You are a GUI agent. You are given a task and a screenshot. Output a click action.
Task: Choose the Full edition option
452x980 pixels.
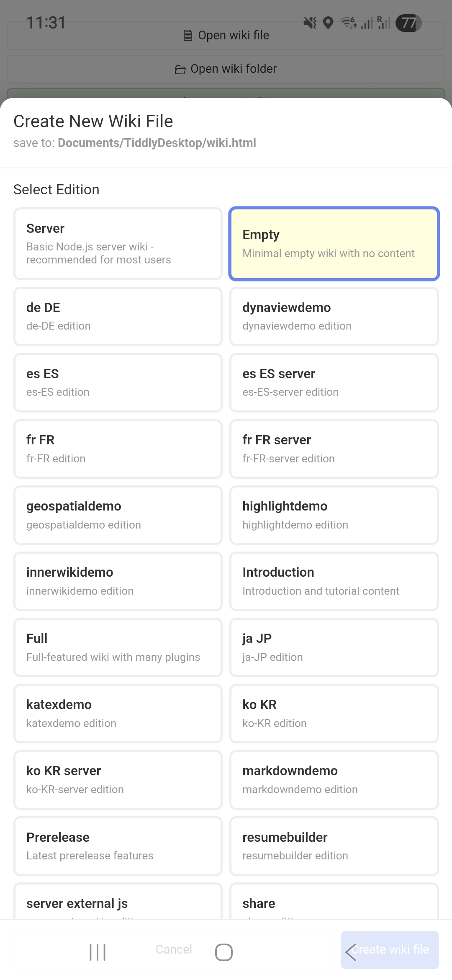[118, 647]
